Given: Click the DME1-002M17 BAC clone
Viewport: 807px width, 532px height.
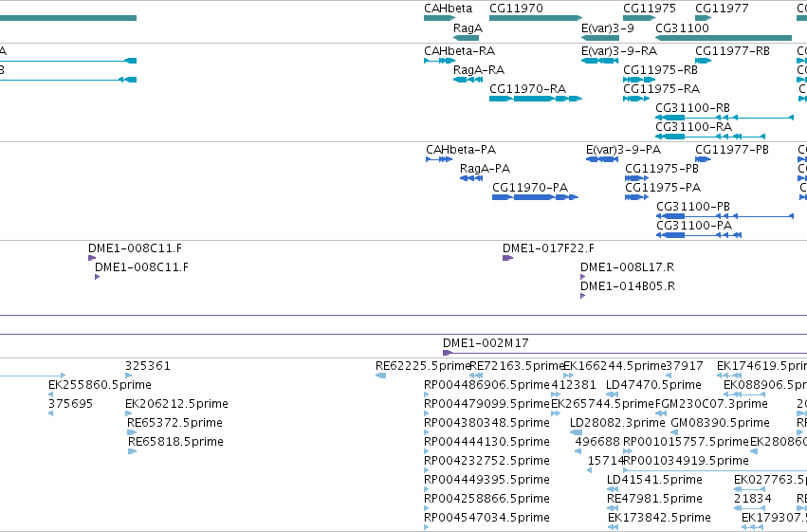Looking at the screenshot, I should (x=625, y=353).
